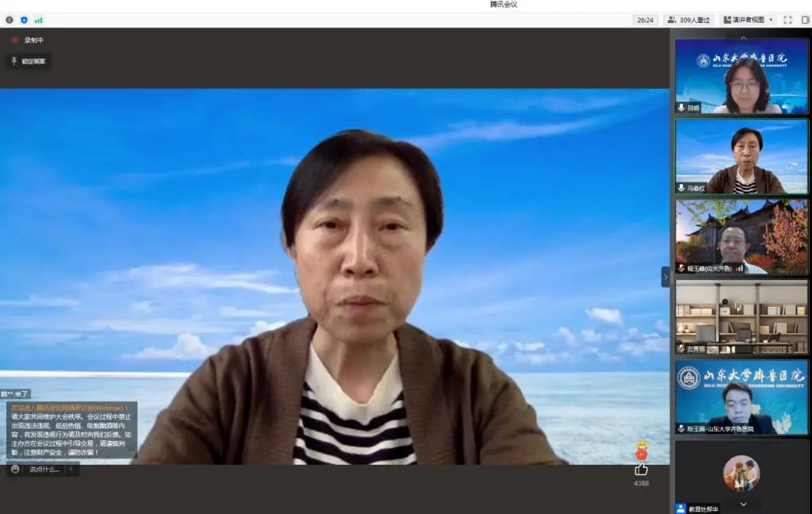Check the green network signal icon

(x=39, y=20)
